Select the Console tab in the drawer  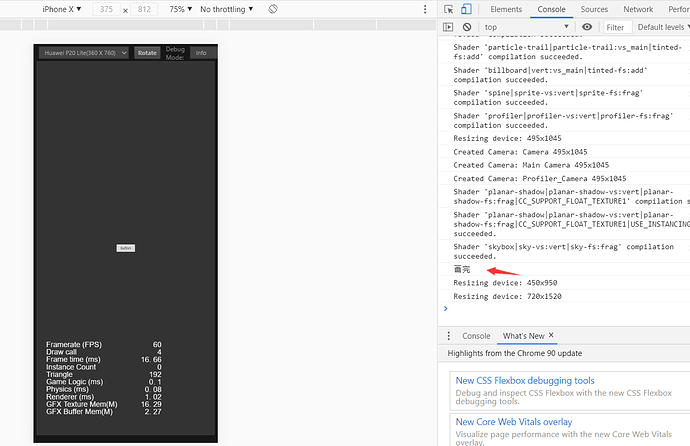(x=476, y=336)
